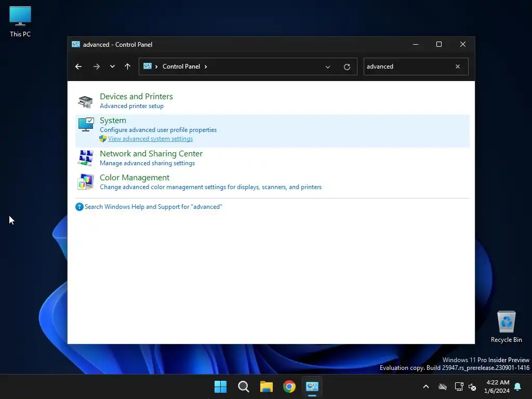This screenshot has width=532, height=399.
Task: Click the network status tray icon
Action: [x=459, y=387]
